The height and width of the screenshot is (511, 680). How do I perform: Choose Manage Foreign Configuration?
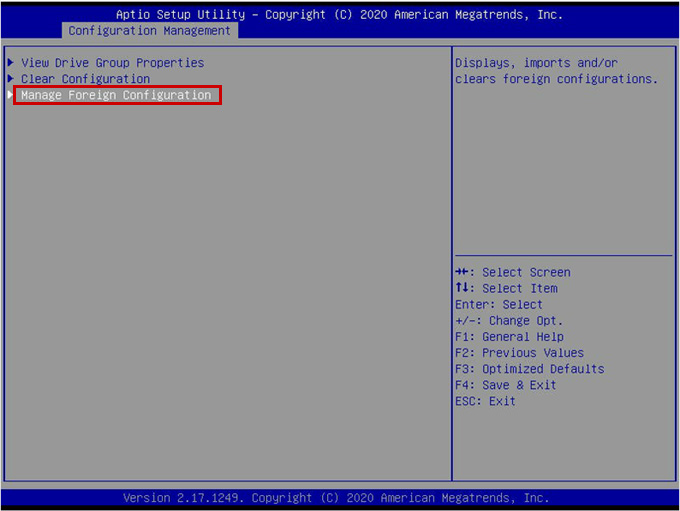116,95
